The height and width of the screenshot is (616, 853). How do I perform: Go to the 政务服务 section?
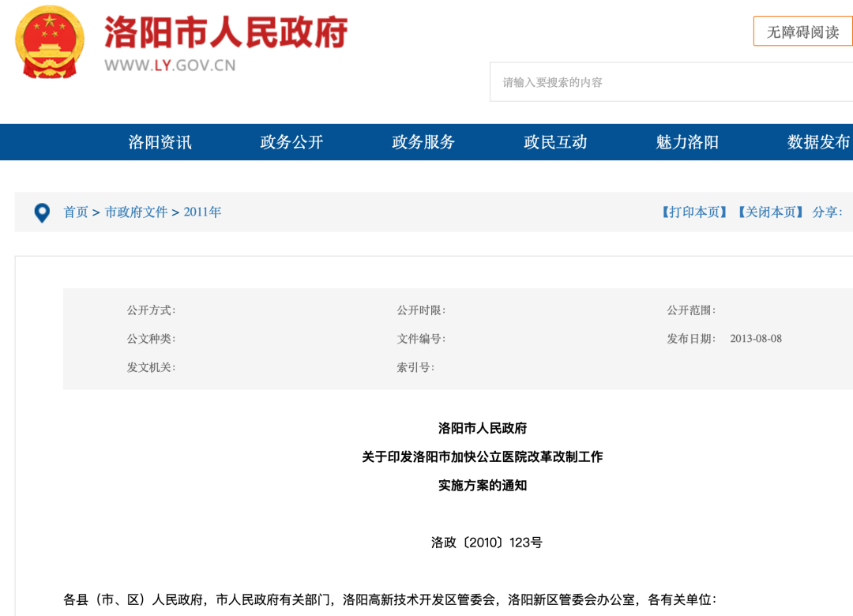(424, 142)
